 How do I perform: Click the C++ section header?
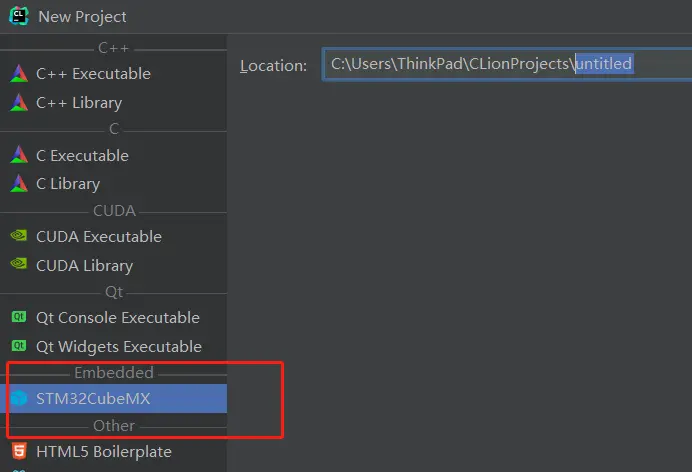(x=114, y=48)
